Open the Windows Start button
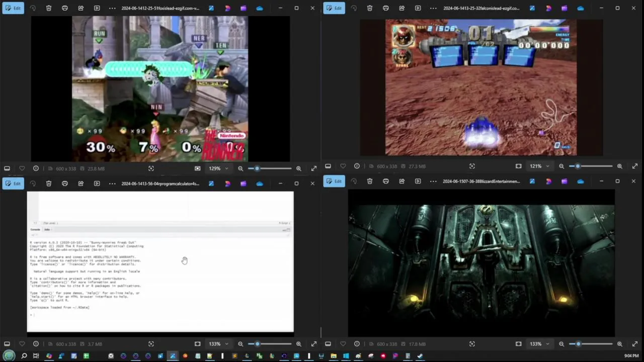The image size is (644, 362). click(x=10, y=356)
